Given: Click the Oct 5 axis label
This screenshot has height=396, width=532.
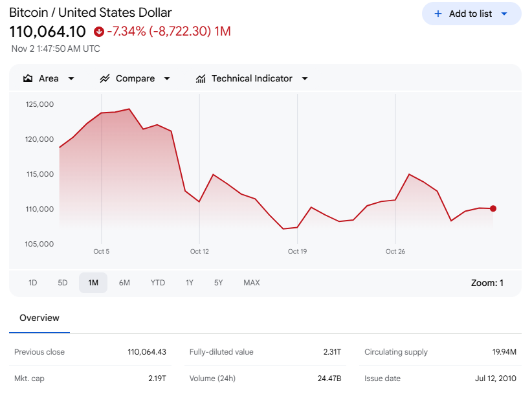Looking at the screenshot, I should pos(101,252).
